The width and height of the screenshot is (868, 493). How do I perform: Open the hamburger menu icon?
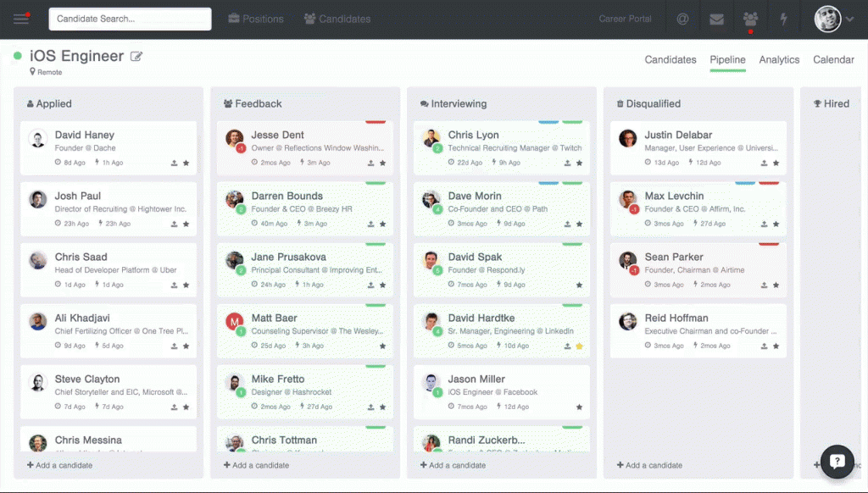click(21, 19)
